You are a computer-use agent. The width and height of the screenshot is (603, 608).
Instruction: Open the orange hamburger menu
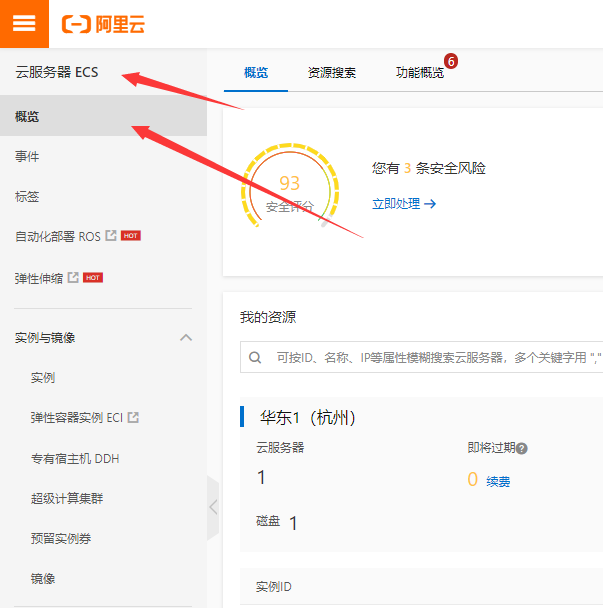tap(24, 24)
